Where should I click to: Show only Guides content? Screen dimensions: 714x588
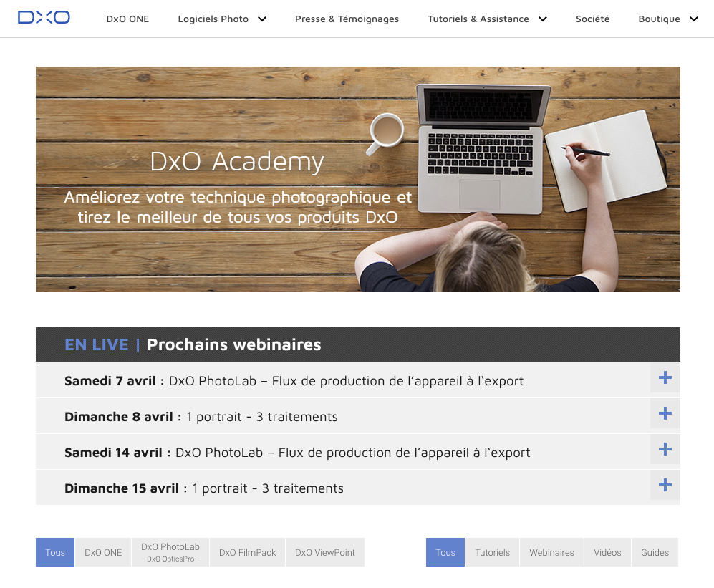[x=655, y=552]
